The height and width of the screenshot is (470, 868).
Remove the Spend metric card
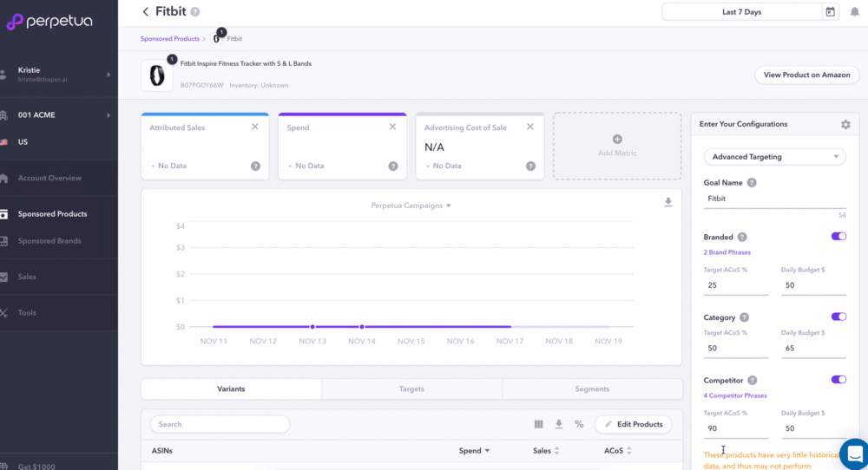[392, 127]
